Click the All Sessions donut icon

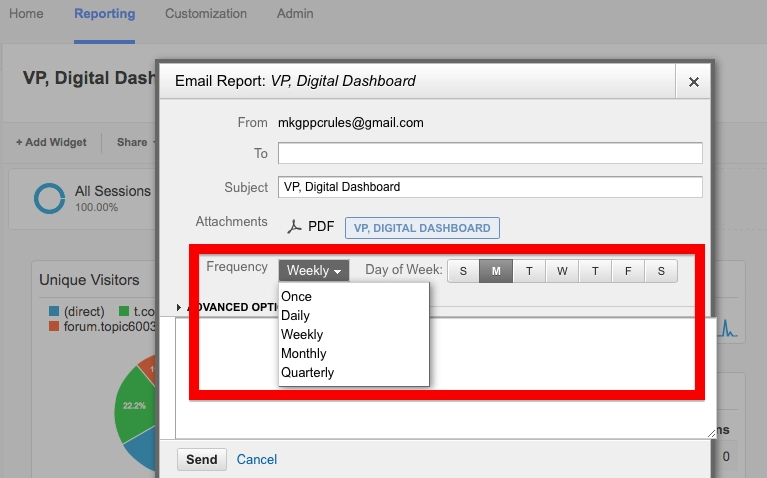pyautogui.click(x=49, y=198)
